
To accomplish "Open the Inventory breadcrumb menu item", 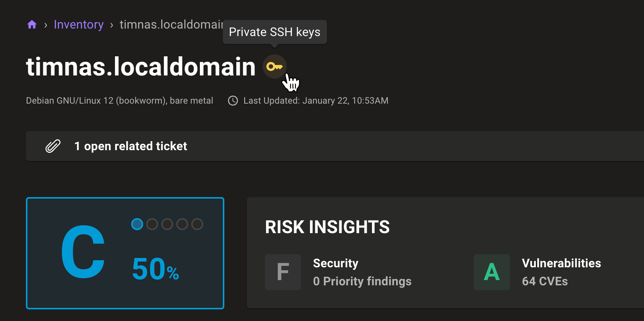I will point(79,24).
